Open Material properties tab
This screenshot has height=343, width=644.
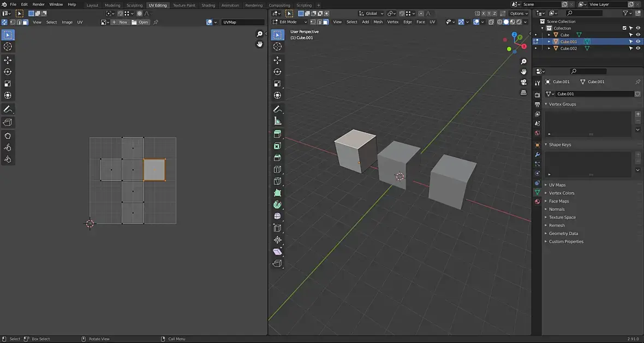(x=538, y=202)
